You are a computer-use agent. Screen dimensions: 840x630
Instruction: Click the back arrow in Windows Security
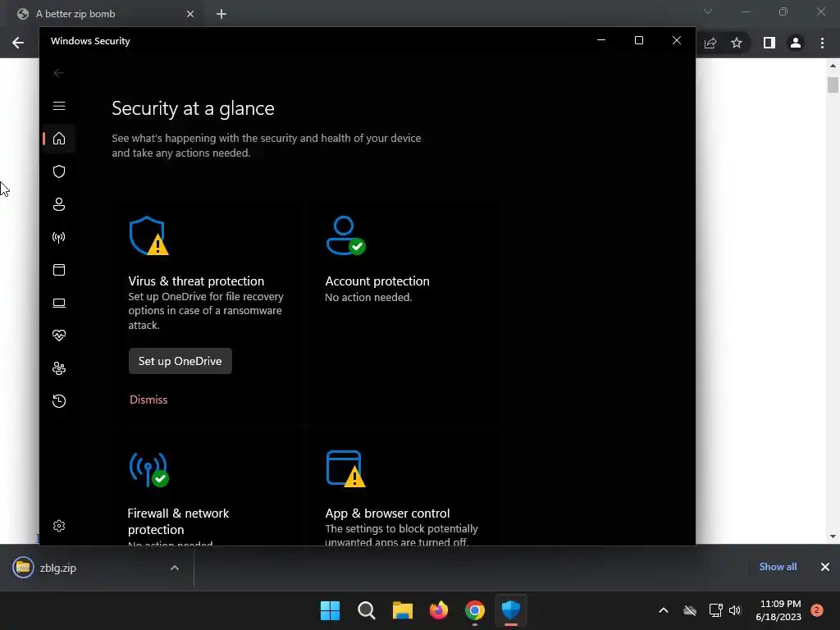point(59,73)
